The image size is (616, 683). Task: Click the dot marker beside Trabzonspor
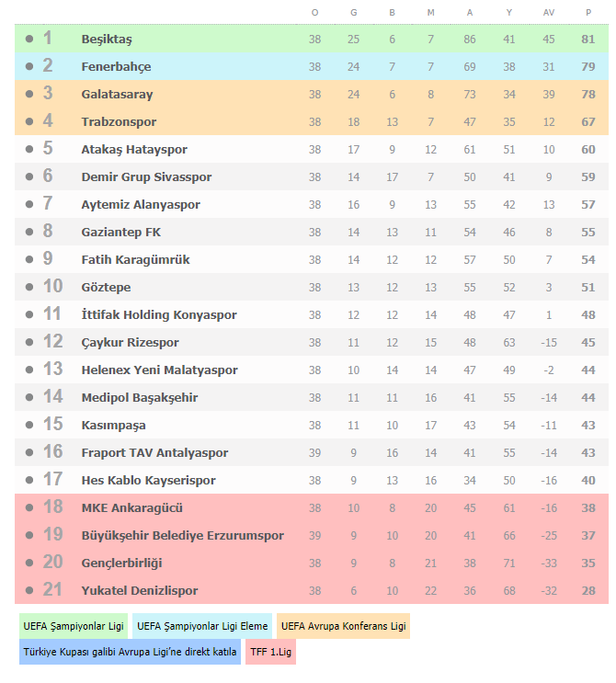(x=29, y=121)
